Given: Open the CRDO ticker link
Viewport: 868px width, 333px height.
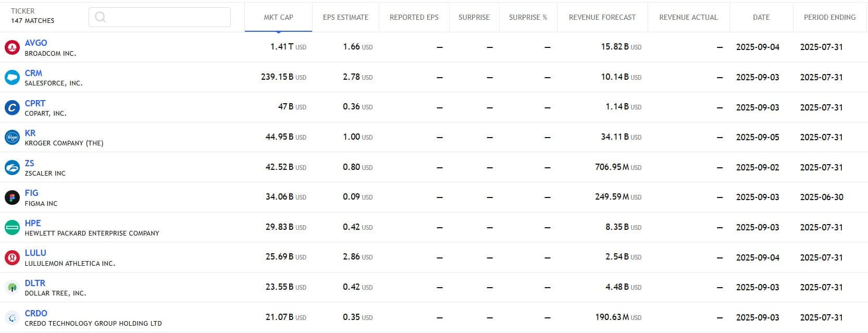Looking at the screenshot, I should pyautogui.click(x=36, y=313).
